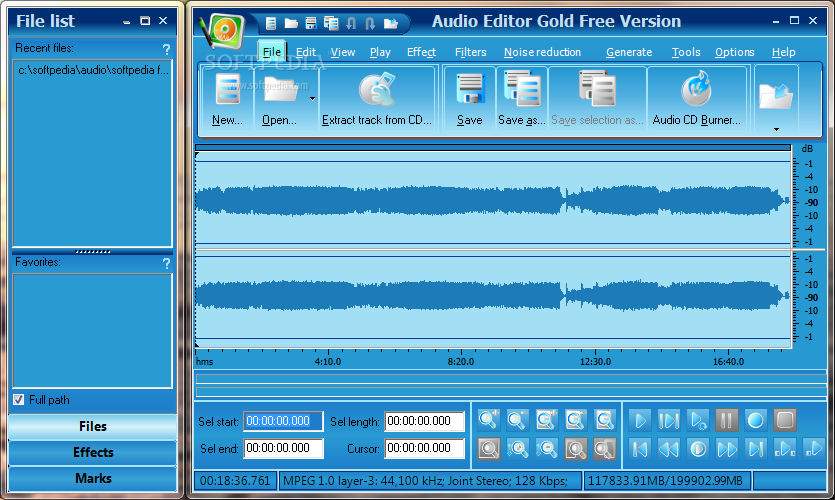Click the vertical zoom out magnifier
Viewport: 835px width, 500px height.
click(547, 449)
